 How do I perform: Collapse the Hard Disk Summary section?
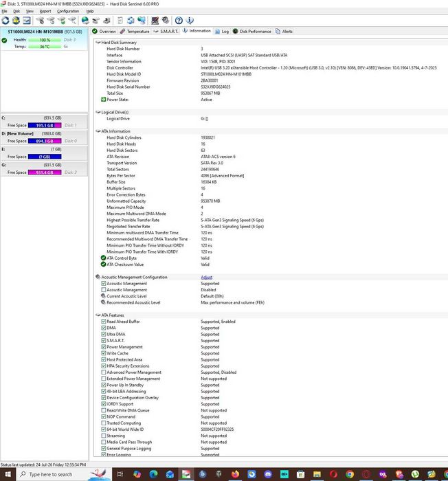click(x=98, y=43)
